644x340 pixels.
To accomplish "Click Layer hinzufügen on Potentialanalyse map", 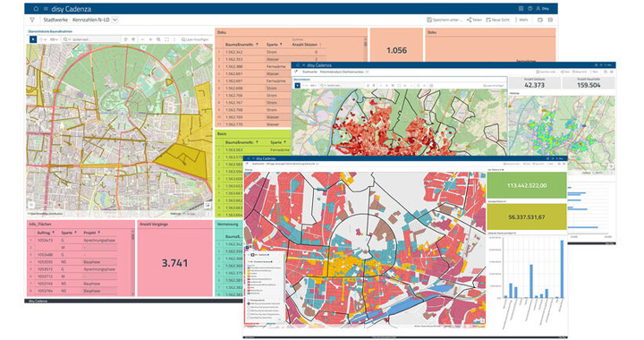I will click(x=493, y=85).
